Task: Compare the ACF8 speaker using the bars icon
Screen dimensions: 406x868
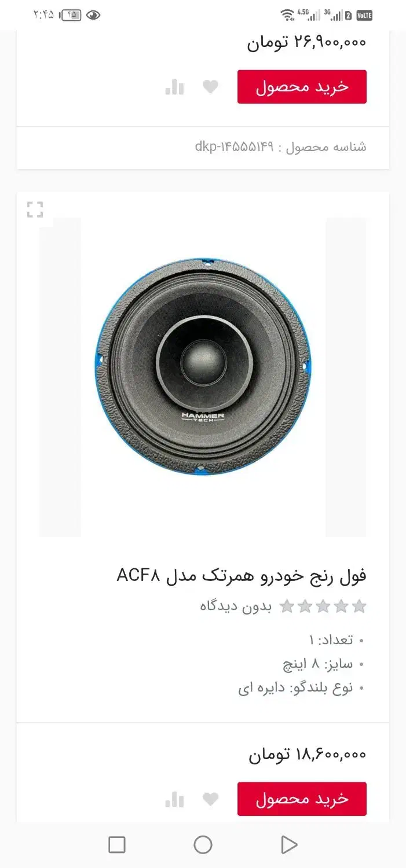Action: tap(174, 799)
